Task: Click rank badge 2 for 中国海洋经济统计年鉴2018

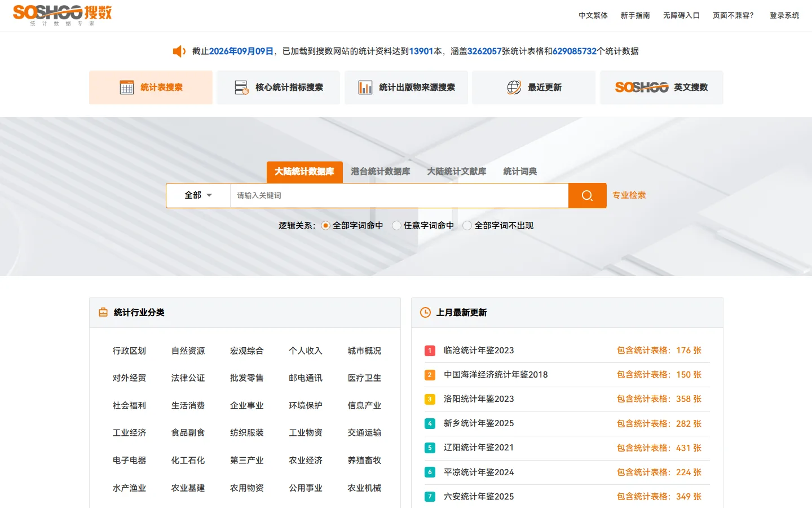Action: pos(430,375)
